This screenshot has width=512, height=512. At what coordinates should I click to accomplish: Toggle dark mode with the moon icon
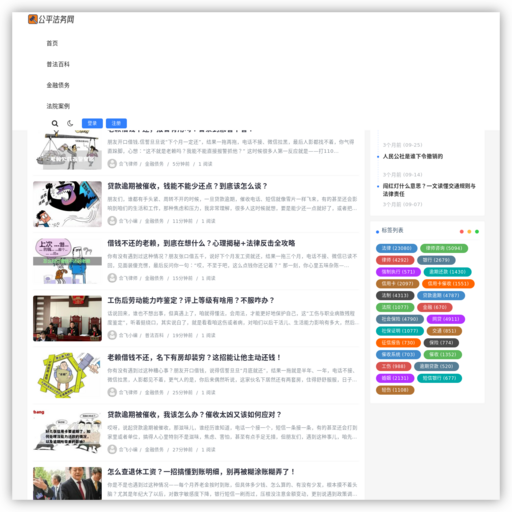click(70, 123)
